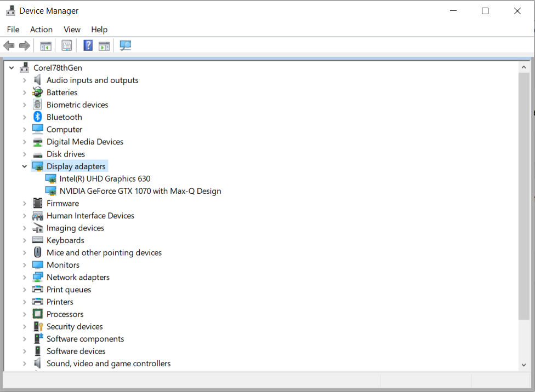Expand the Firmware node arrow

[25, 204]
